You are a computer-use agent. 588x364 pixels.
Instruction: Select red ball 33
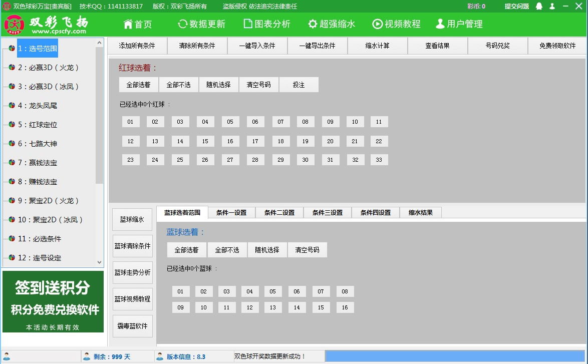(x=379, y=159)
